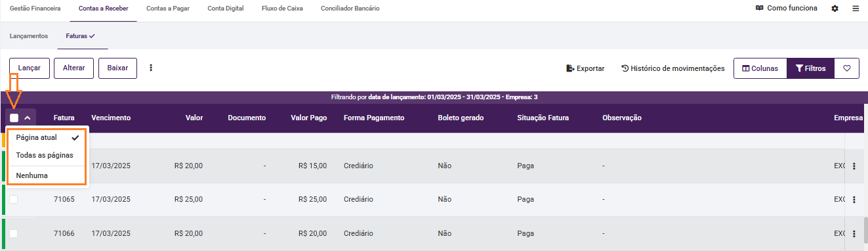868x251 pixels.
Task: Click the Baixar button
Action: pyautogui.click(x=117, y=68)
